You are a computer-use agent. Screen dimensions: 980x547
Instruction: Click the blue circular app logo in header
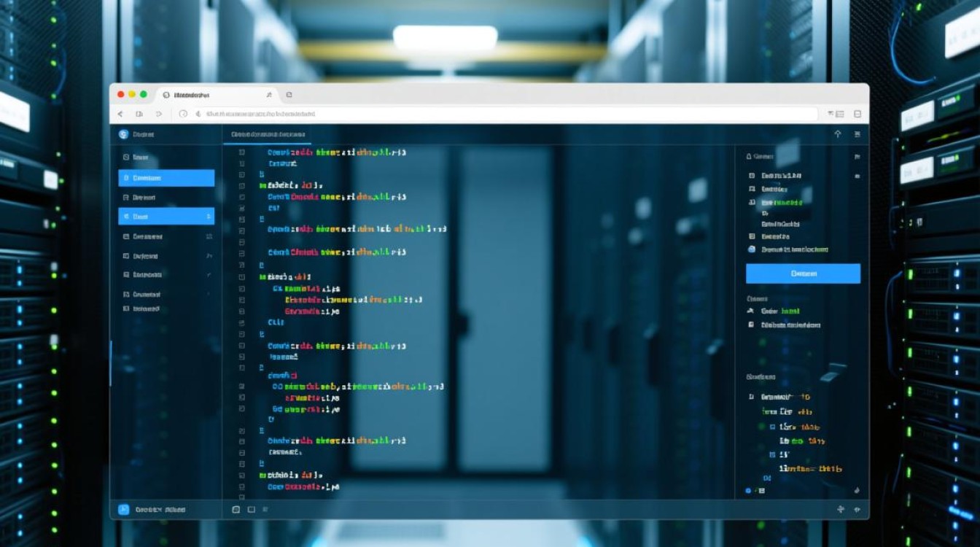tap(123, 134)
